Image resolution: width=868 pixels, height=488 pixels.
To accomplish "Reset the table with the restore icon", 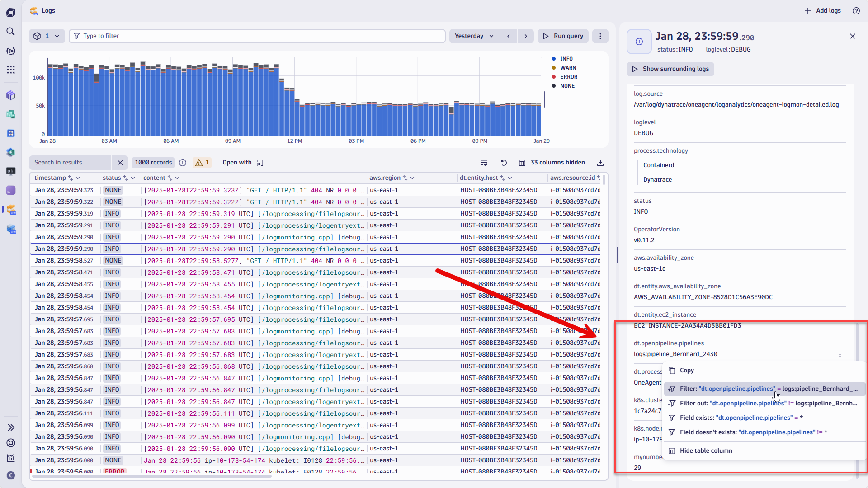I will click(x=504, y=162).
